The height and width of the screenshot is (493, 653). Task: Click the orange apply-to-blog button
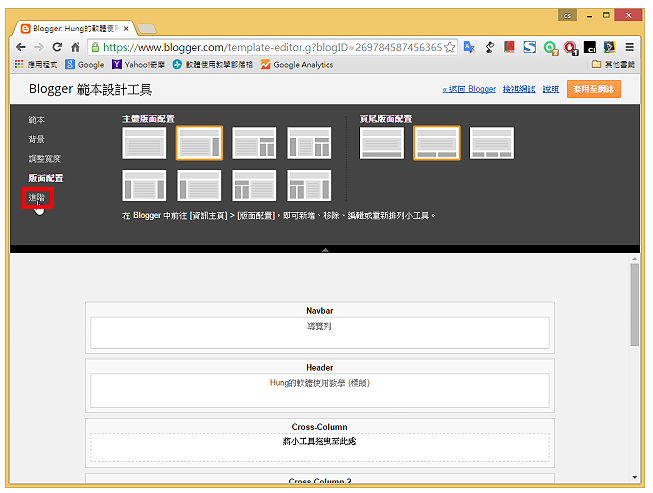point(593,89)
